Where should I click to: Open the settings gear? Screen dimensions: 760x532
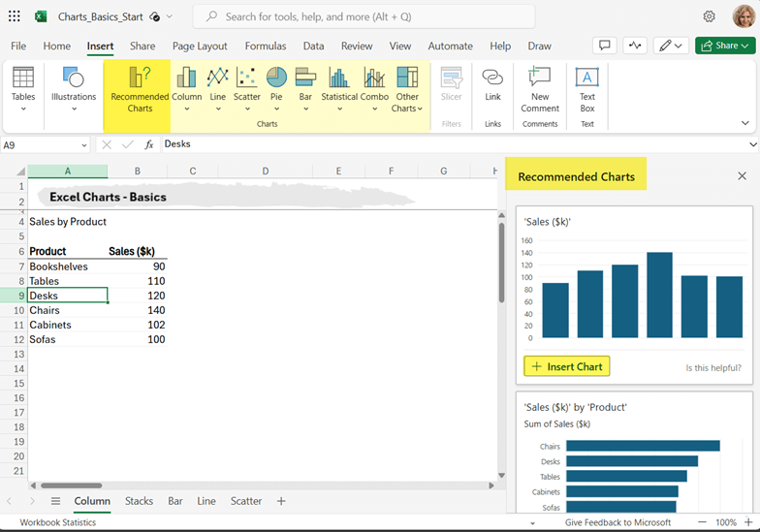(x=710, y=16)
